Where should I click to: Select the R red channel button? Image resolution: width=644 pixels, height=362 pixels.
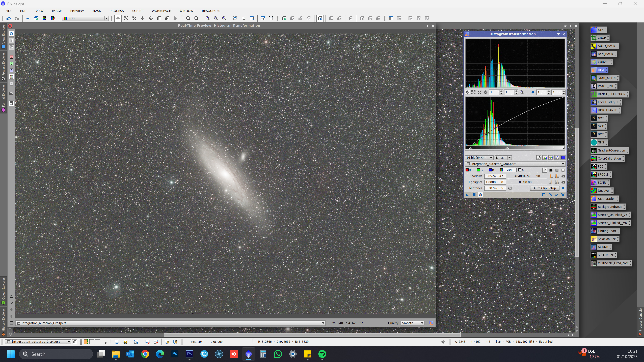click(x=468, y=170)
